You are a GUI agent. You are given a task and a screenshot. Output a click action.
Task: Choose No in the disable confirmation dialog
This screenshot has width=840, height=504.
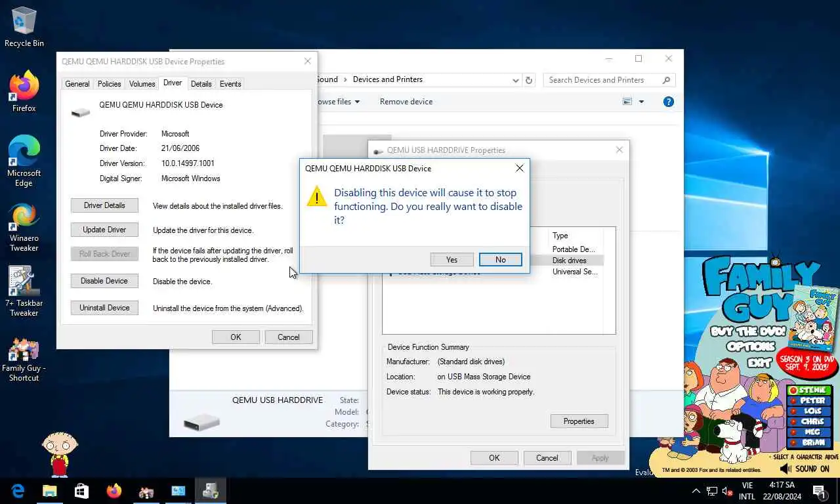pos(501,260)
